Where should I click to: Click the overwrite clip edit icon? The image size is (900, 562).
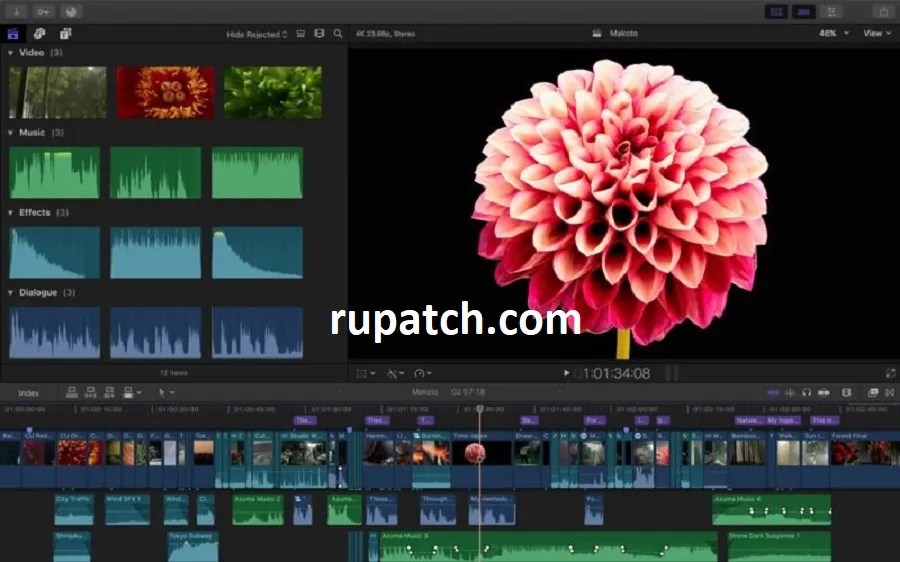click(131, 393)
